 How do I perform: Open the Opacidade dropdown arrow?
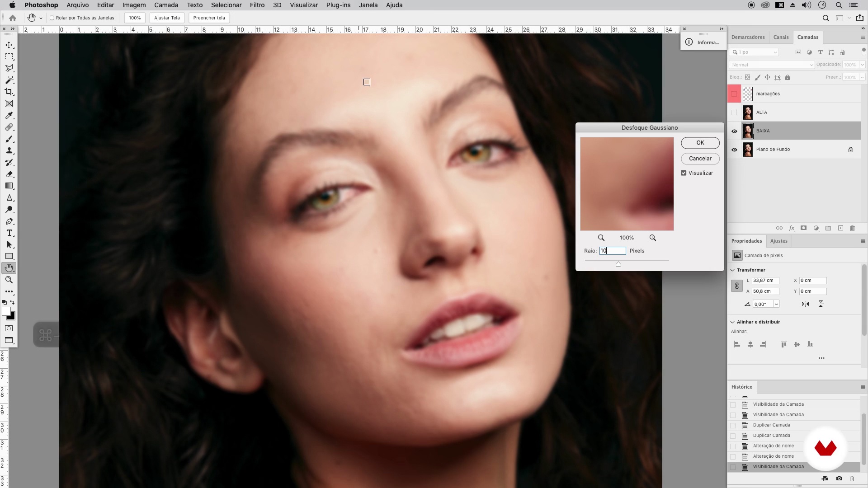point(862,65)
